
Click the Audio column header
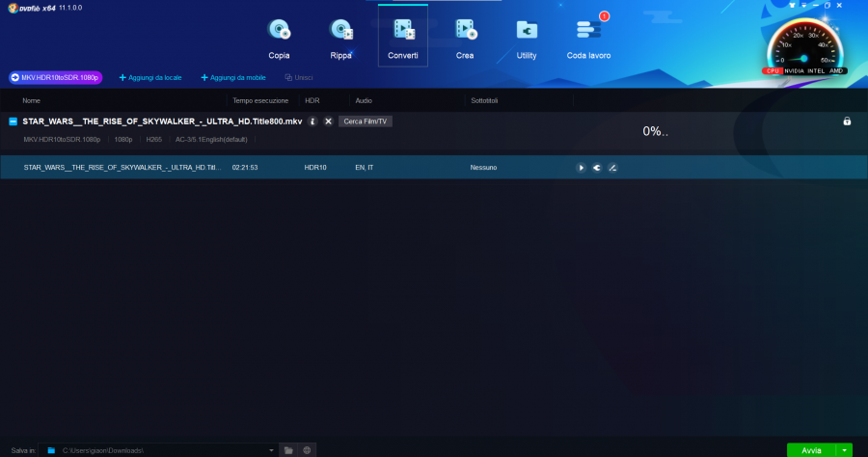tap(364, 100)
